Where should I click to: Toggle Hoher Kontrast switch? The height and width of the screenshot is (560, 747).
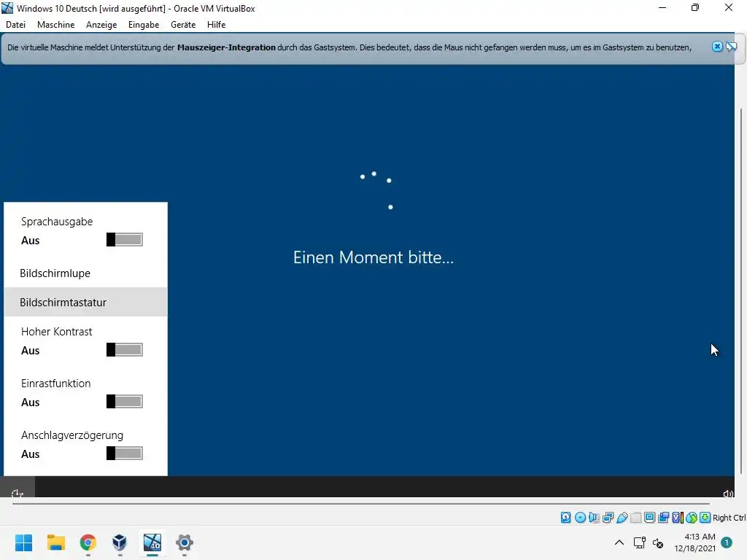tap(124, 349)
